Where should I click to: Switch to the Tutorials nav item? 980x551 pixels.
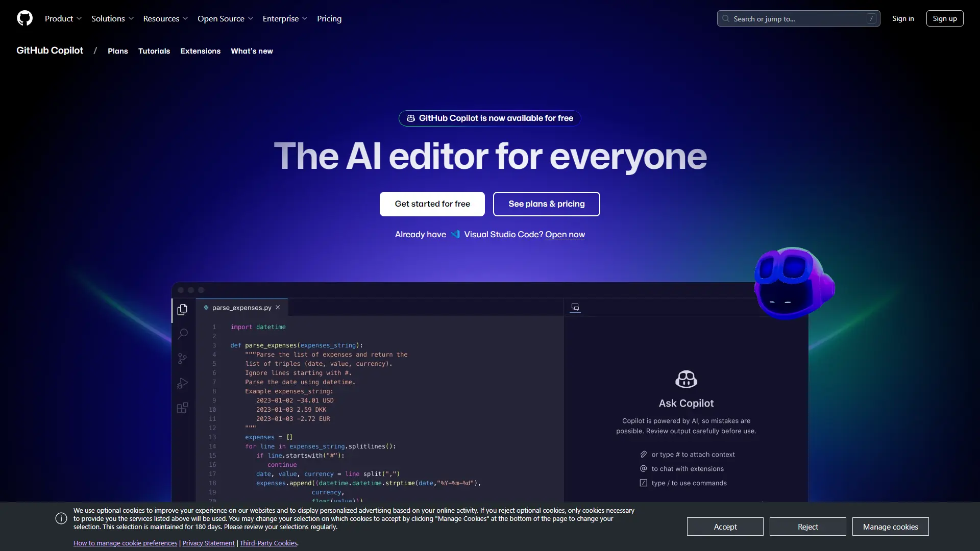tap(154, 51)
